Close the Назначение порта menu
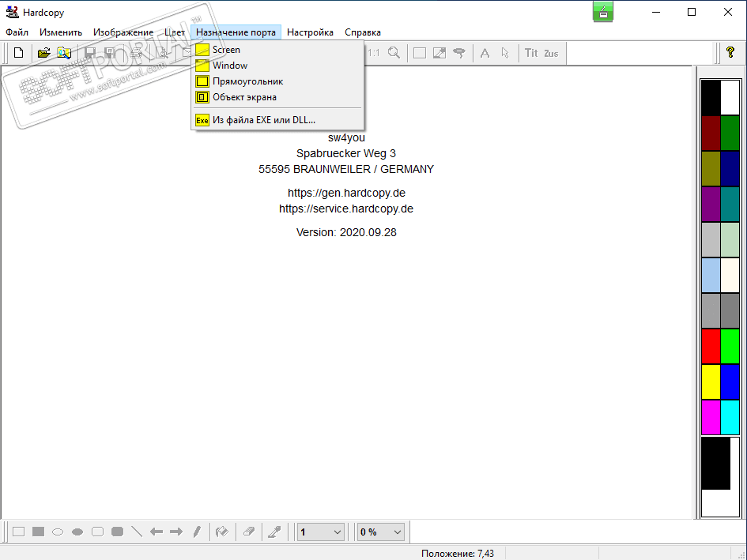Screen dimensions: 747x560 (x=236, y=32)
